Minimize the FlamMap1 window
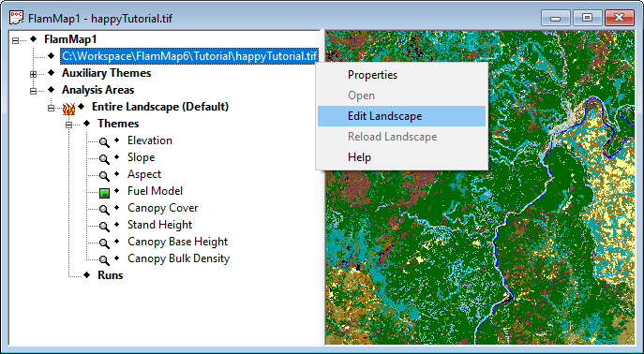Image resolution: width=644 pixels, height=354 pixels. click(x=556, y=19)
